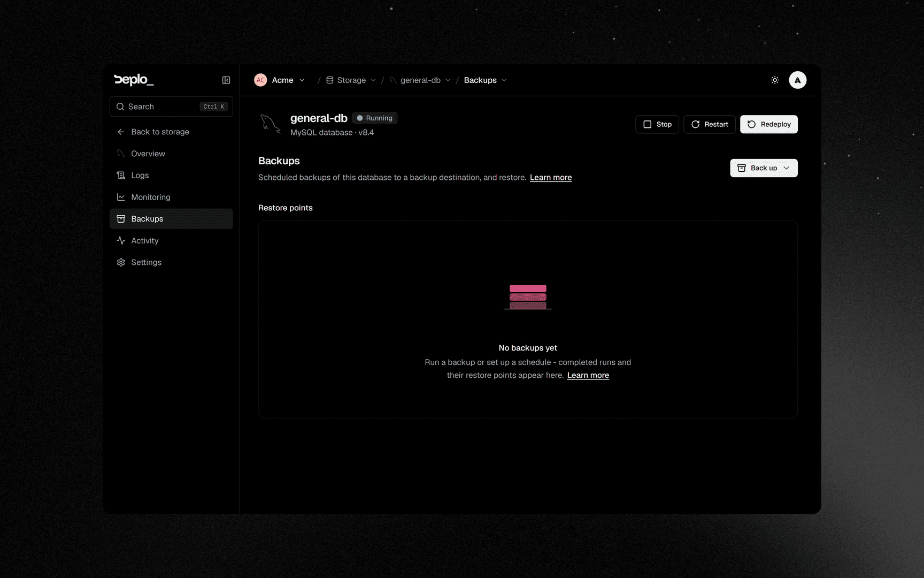
Task: Open Learn more link in empty state
Action: coord(588,375)
